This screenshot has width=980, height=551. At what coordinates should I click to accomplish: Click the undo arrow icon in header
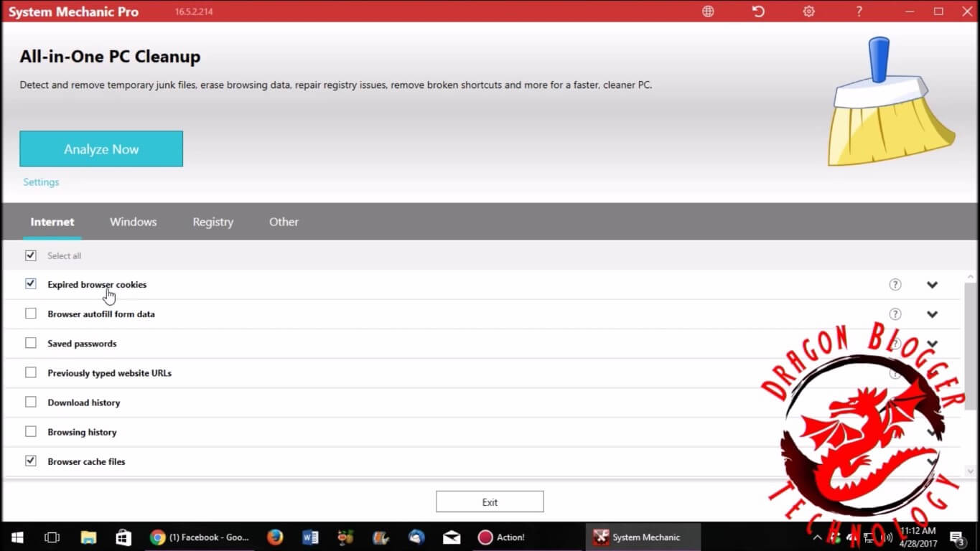[x=758, y=11]
